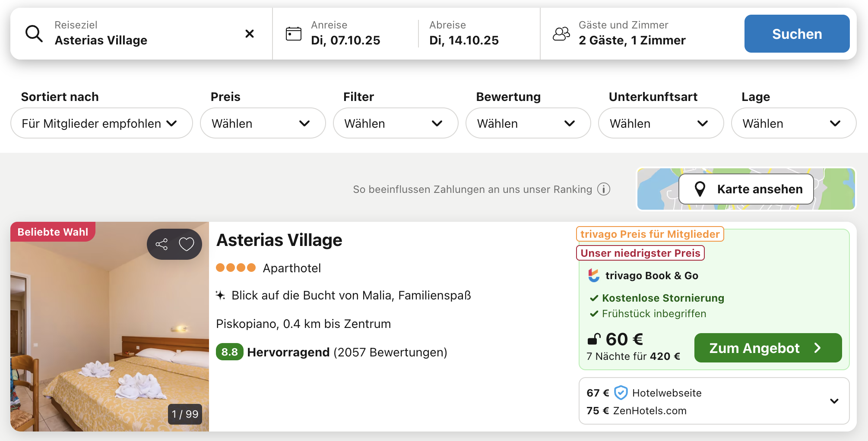Click the unlocked padlock price icon
This screenshot has width=868, height=441.
coord(594,339)
